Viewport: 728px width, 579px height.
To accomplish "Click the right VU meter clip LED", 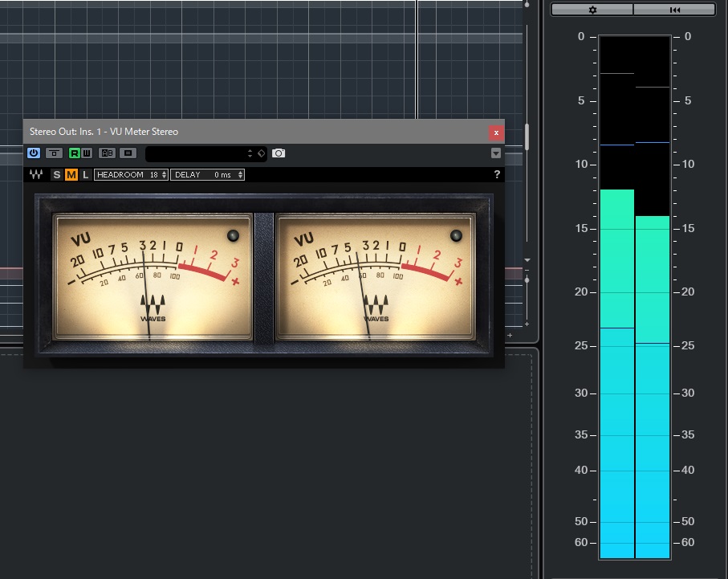I will (x=457, y=235).
